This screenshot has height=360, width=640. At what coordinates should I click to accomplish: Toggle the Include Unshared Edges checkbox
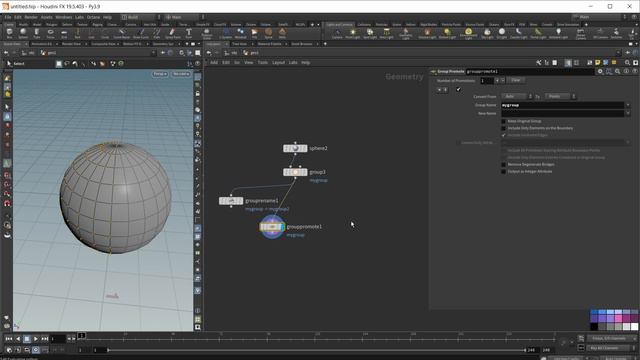click(503, 135)
